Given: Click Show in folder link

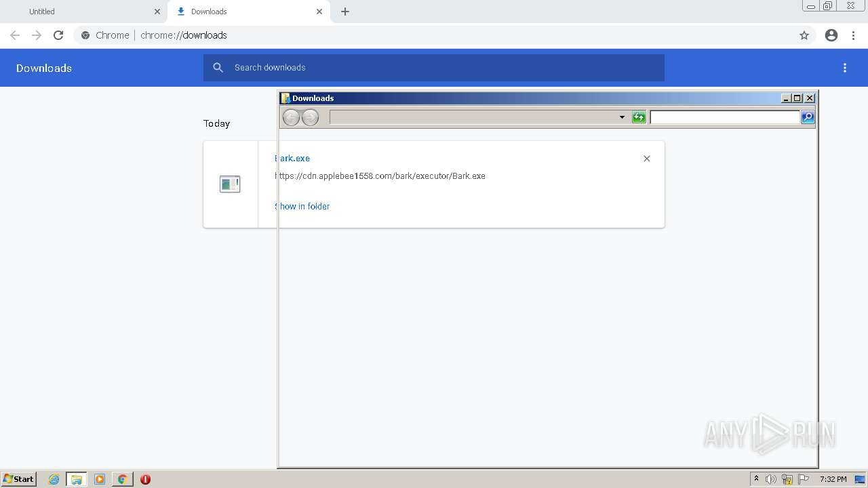Looking at the screenshot, I should pyautogui.click(x=302, y=206).
